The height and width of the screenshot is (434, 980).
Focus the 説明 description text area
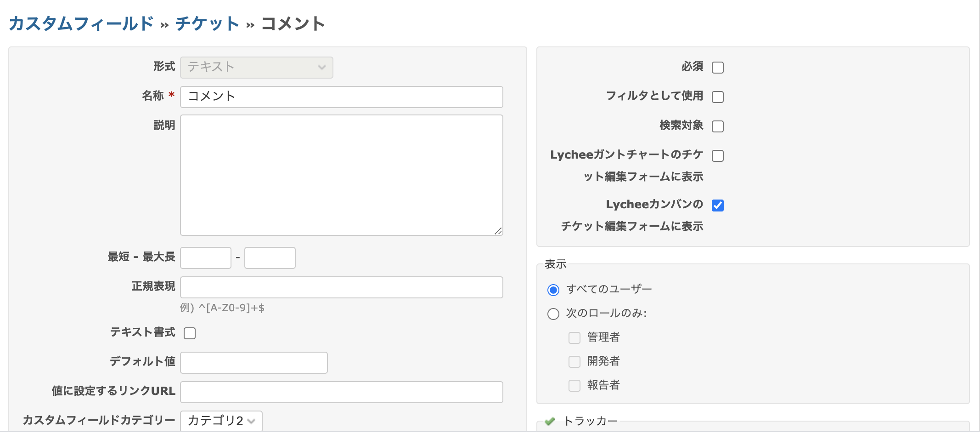point(341,175)
